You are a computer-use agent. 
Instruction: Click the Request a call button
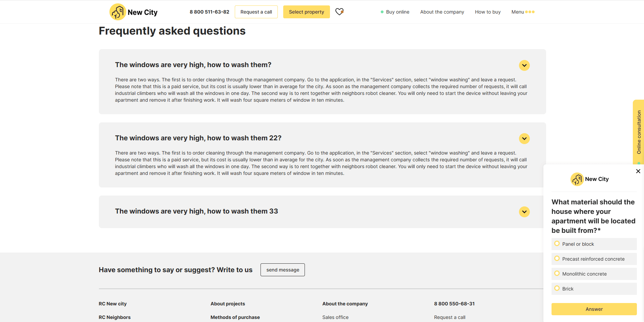tap(256, 12)
